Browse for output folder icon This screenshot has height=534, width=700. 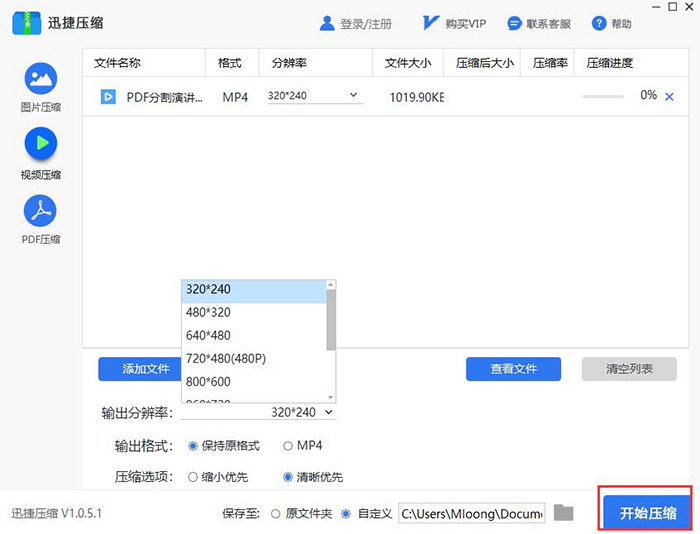click(x=563, y=513)
